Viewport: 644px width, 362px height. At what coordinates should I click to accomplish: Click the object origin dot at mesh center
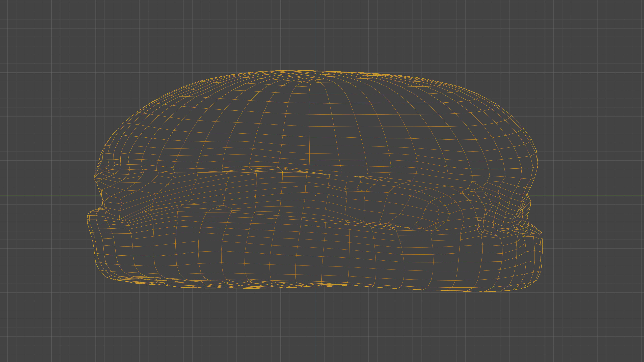pyautogui.click(x=315, y=196)
